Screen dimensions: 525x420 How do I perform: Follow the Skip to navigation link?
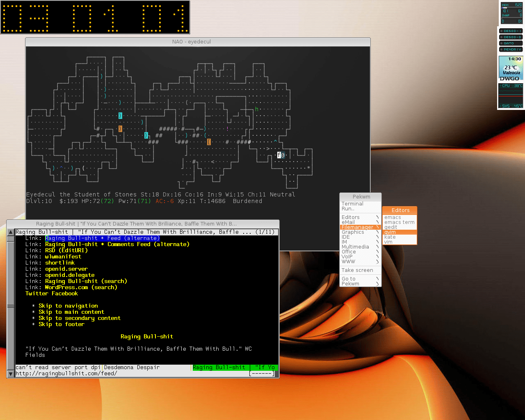coord(68,306)
